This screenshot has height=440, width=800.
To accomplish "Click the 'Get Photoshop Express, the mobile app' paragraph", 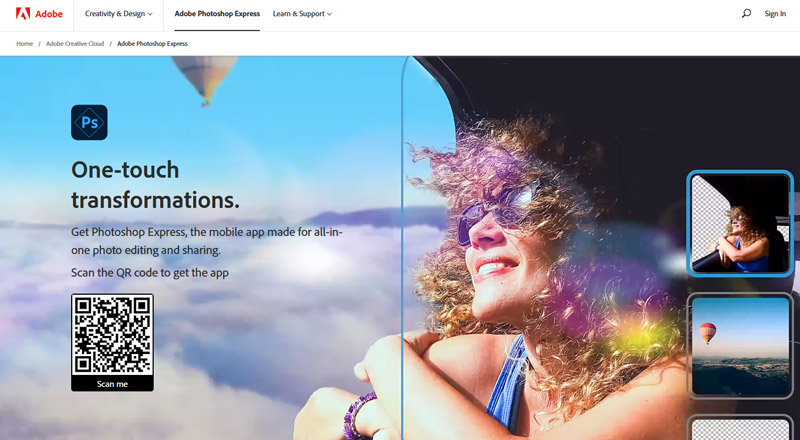I will 207,241.
